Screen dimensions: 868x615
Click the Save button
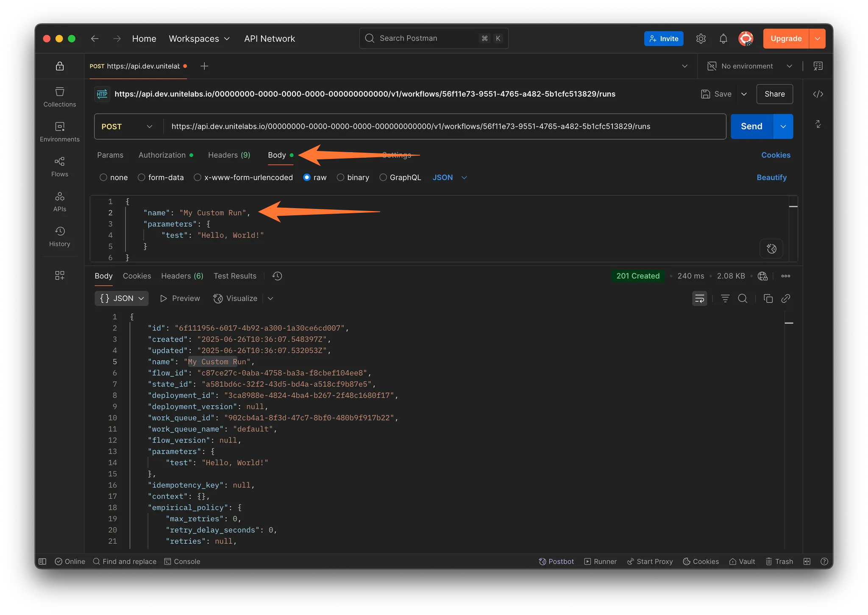tap(716, 94)
